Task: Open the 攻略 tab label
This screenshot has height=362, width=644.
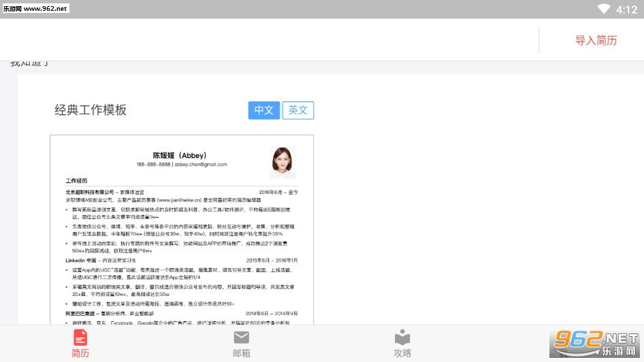Action: pyautogui.click(x=402, y=353)
